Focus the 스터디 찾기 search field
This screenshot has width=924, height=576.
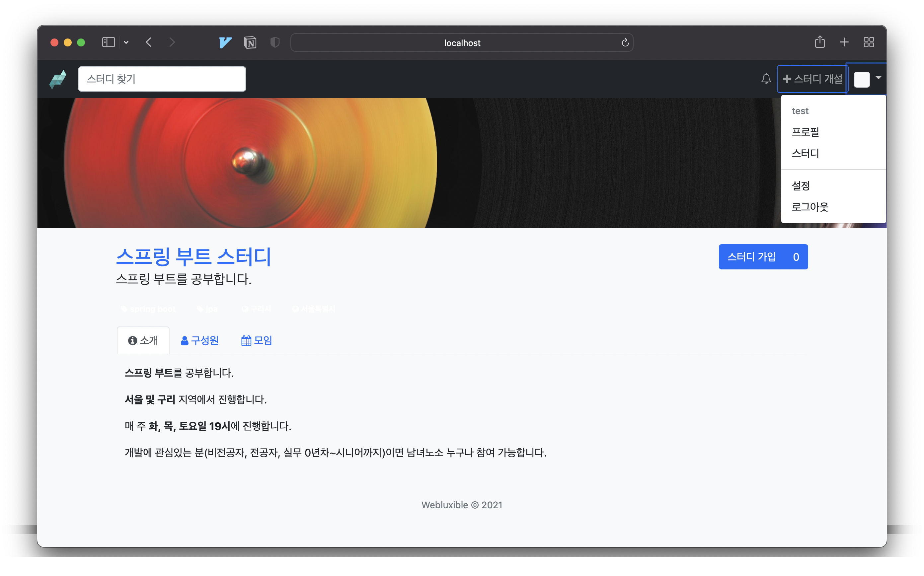point(162,79)
